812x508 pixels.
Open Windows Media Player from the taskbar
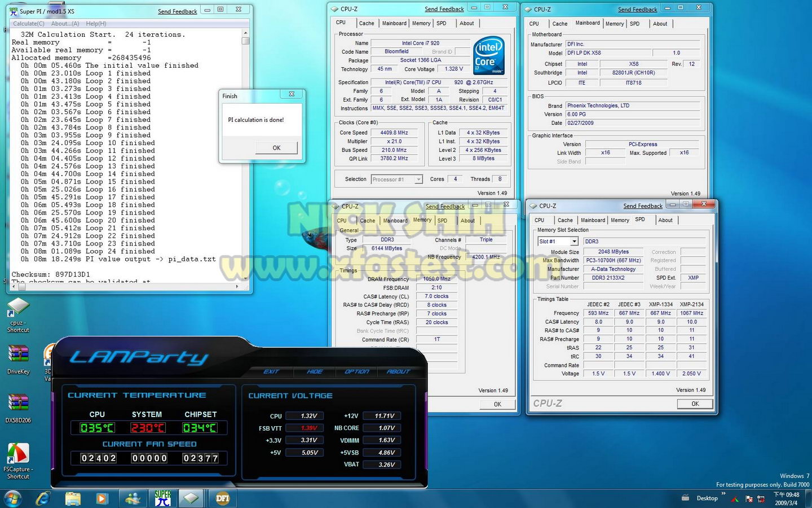102,498
